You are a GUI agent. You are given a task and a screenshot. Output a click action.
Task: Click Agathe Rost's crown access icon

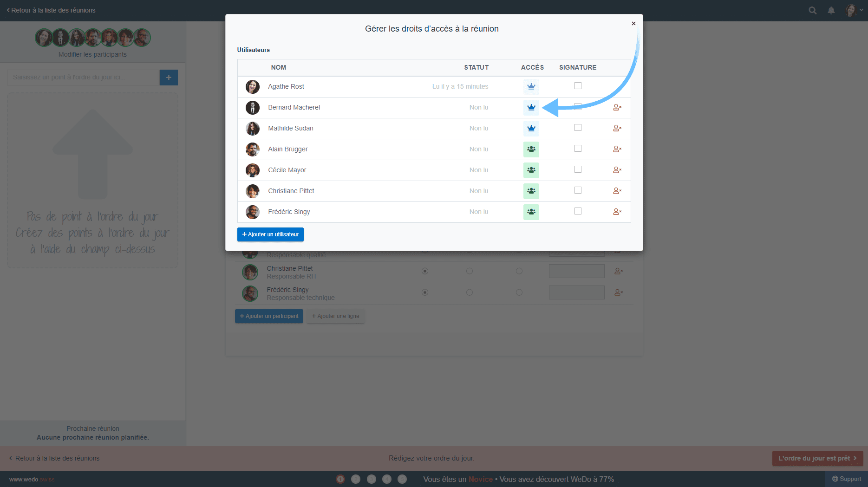tap(531, 87)
